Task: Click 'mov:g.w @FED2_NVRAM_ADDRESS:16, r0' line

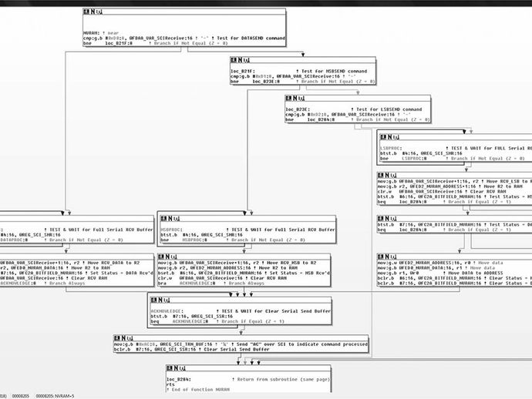Action: click(440, 263)
